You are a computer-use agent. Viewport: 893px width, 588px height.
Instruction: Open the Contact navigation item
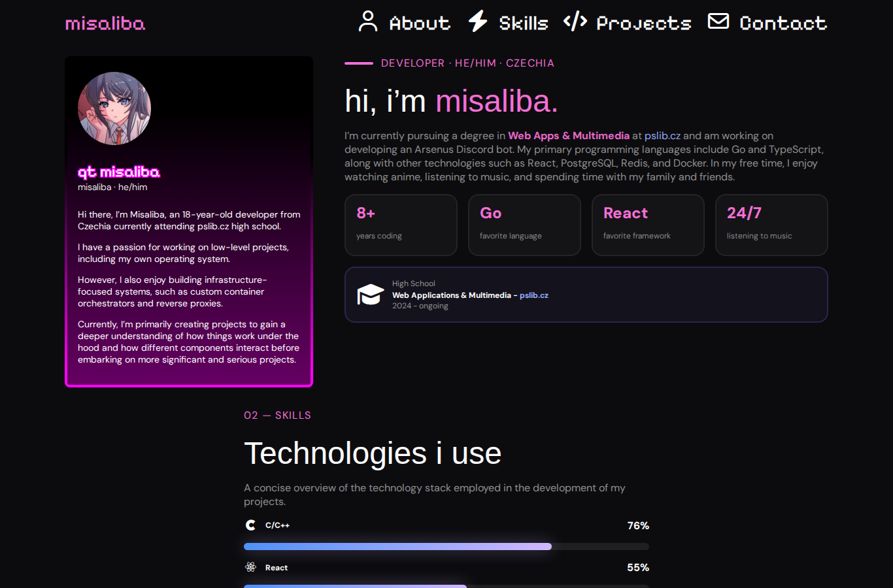click(767, 22)
